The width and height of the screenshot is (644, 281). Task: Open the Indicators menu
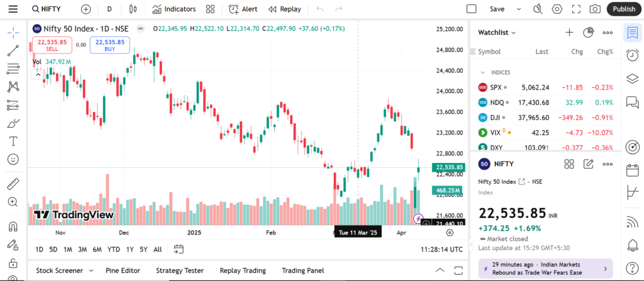click(x=174, y=9)
